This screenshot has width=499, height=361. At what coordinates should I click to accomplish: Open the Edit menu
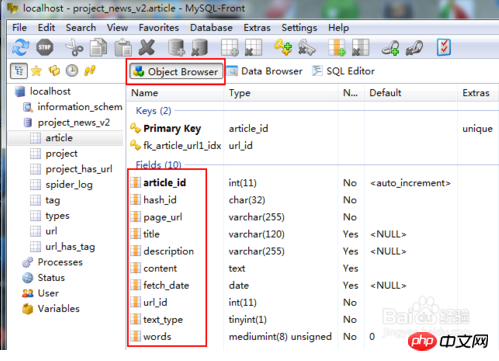coord(46,28)
